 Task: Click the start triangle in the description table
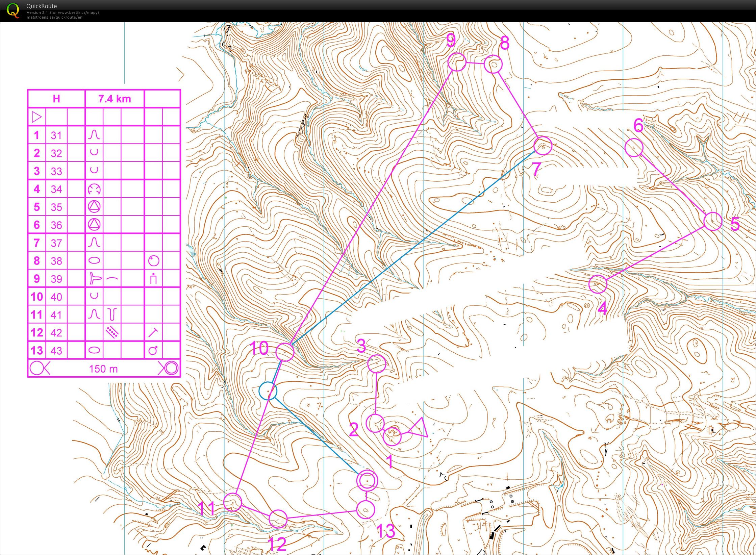coord(36,117)
